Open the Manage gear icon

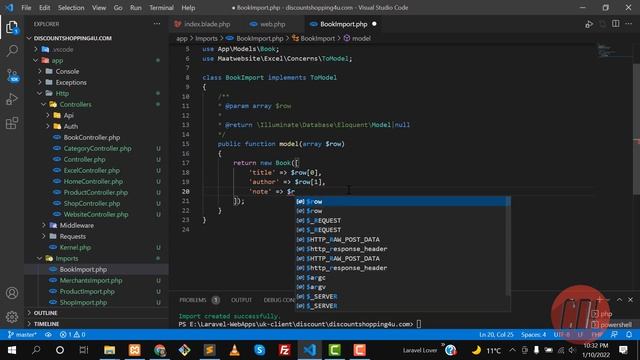tap(12, 316)
